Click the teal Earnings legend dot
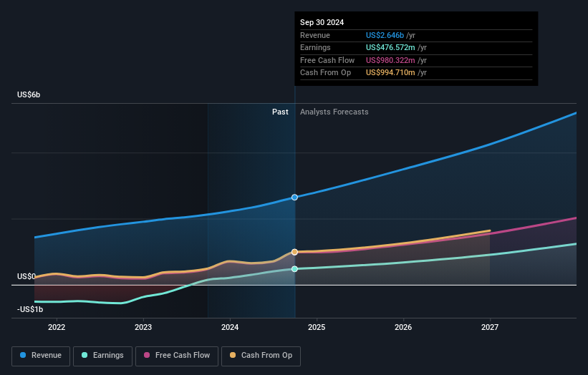Viewport: 588px width, 375px height. click(x=85, y=355)
